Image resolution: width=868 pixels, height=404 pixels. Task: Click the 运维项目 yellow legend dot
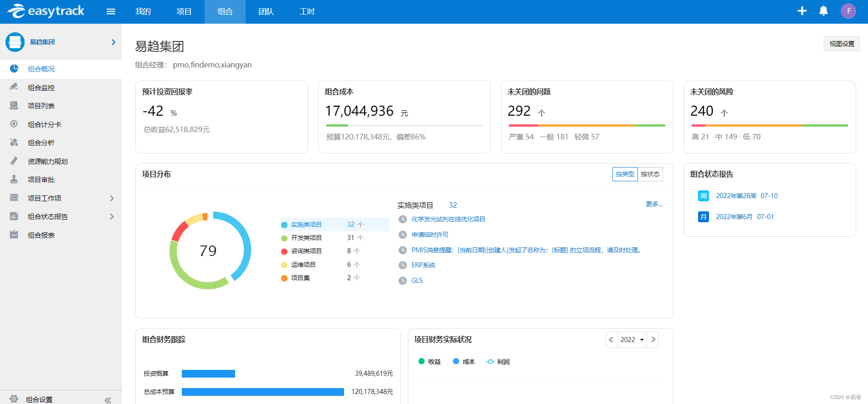click(x=284, y=265)
